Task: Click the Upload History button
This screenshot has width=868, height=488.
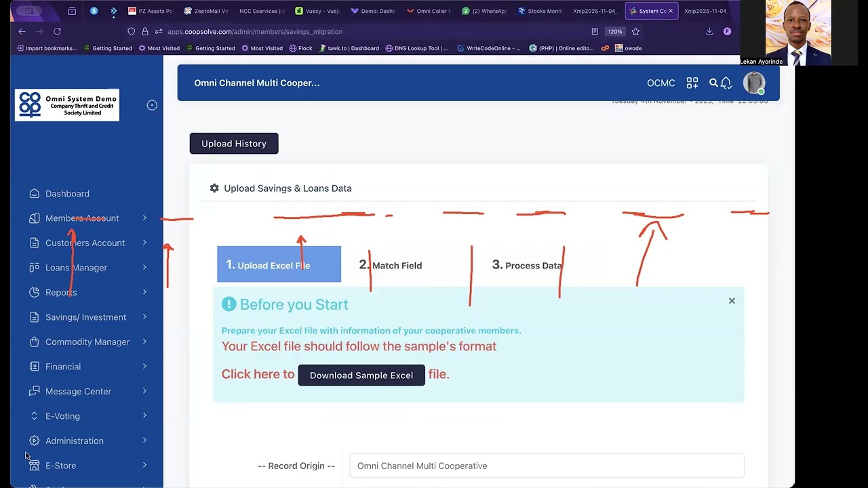Action: [234, 144]
